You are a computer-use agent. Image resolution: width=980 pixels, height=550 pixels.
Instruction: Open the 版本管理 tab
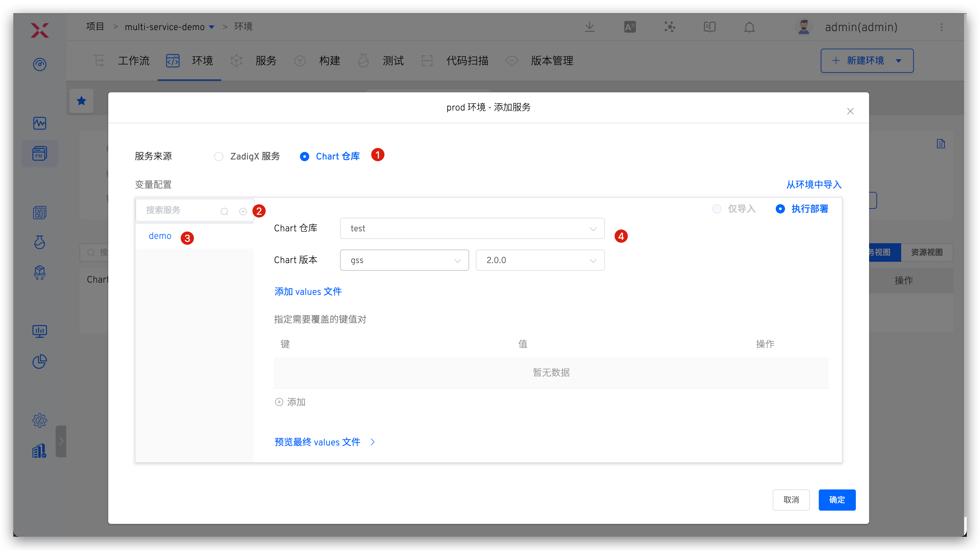point(552,61)
